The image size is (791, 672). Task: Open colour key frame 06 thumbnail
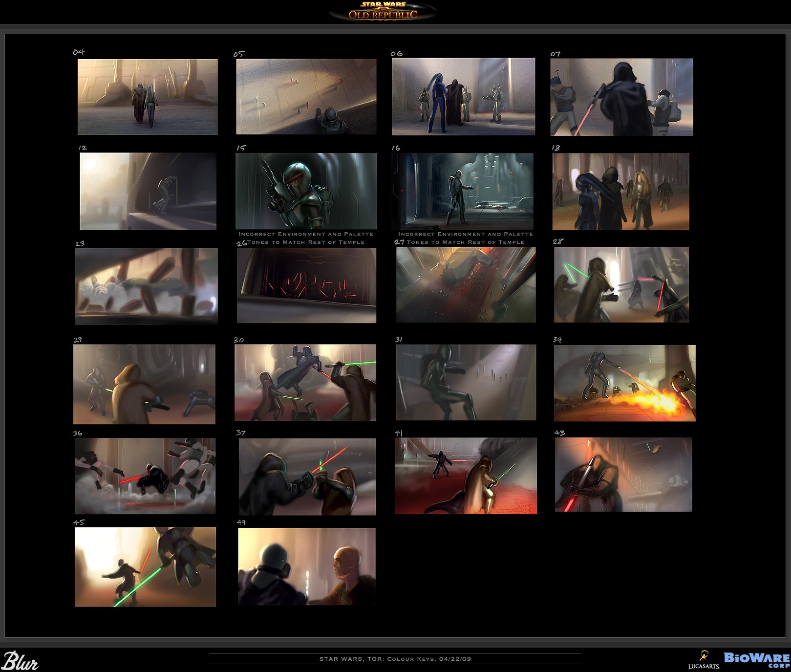click(463, 97)
